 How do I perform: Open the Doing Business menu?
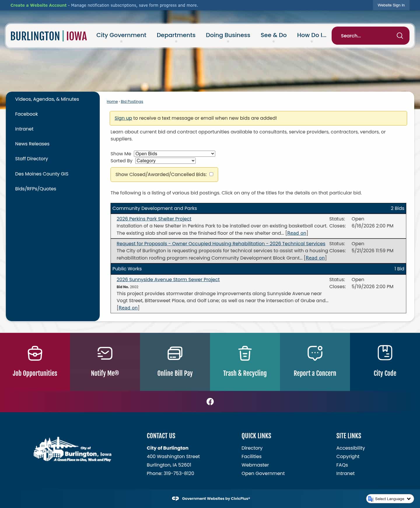[x=228, y=35]
